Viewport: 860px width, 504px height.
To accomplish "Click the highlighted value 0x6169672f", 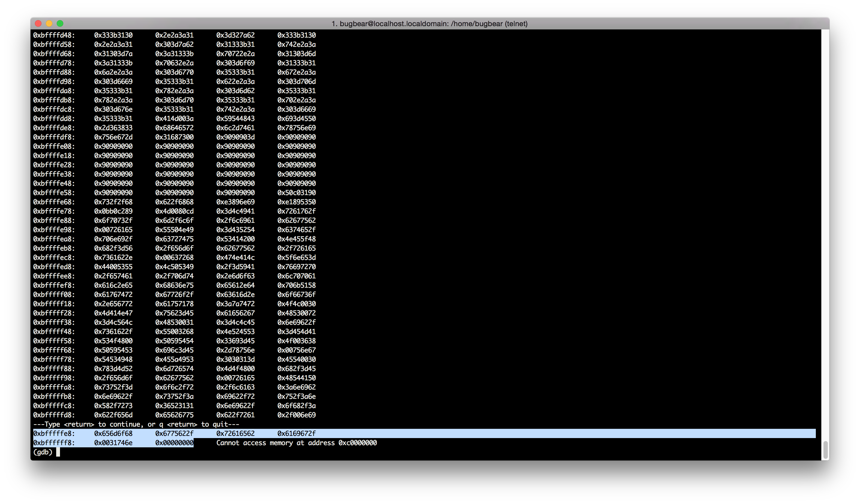I will tap(296, 434).
